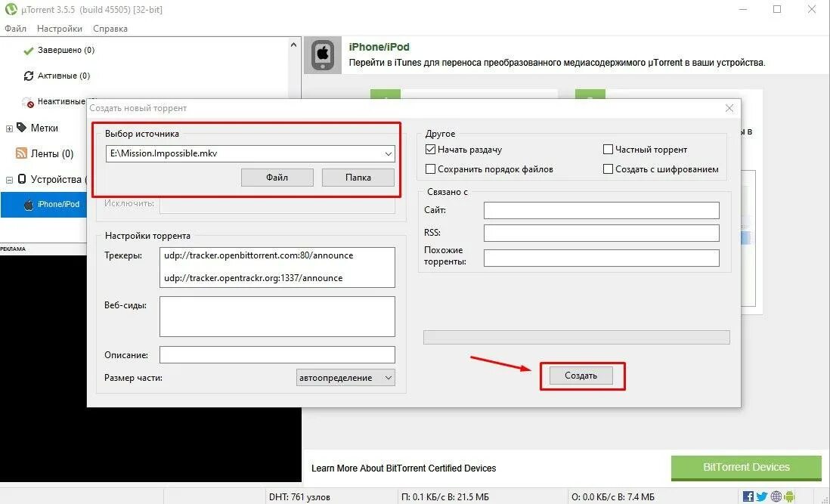The height and width of the screenshot is (504, 830).
Task: Click the device icon beside Устройства
Action: pos(22,179)
